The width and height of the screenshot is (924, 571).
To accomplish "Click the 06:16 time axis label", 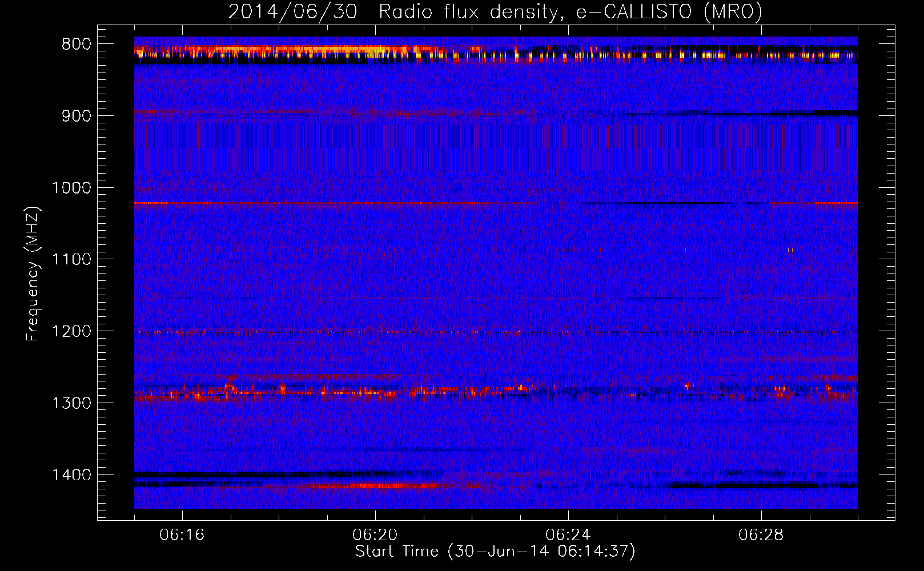I will tap(182, 535).
